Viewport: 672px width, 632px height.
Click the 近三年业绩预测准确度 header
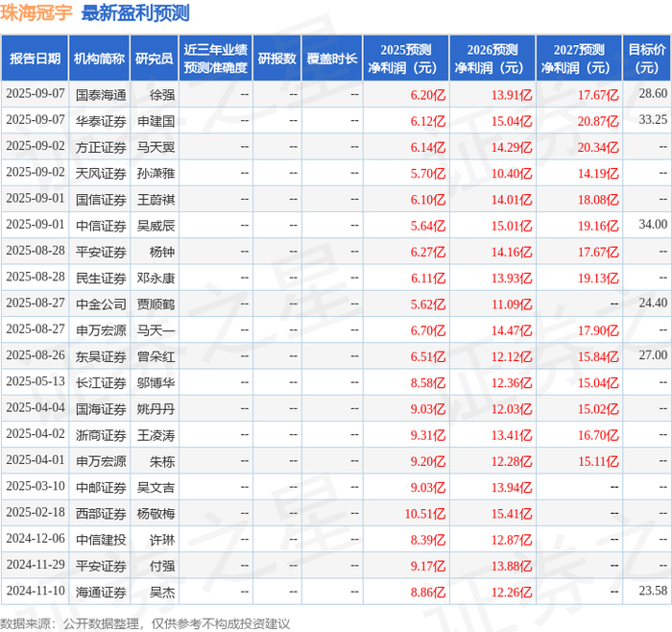pos(216,59)
